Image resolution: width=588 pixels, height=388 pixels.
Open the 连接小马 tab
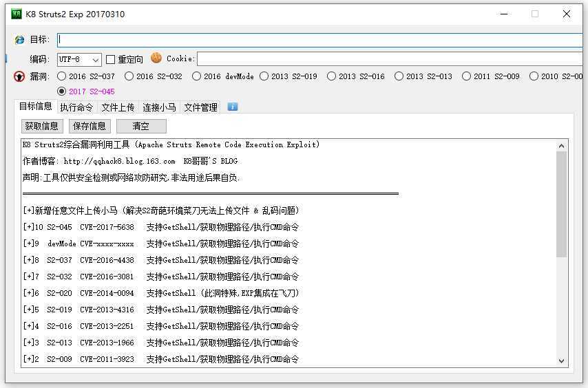point(159,107)
